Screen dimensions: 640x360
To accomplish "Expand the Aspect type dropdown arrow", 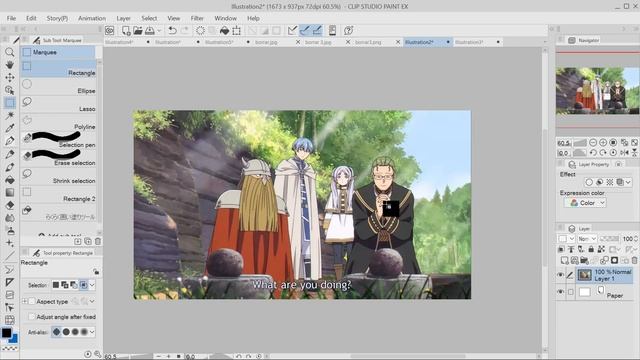I will [x=92, y=301].
